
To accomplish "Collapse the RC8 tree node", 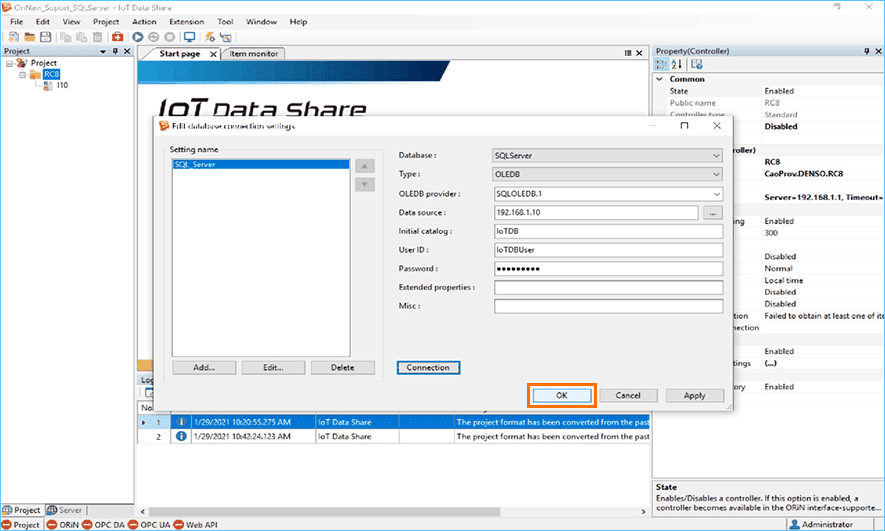I will point(23,74).
